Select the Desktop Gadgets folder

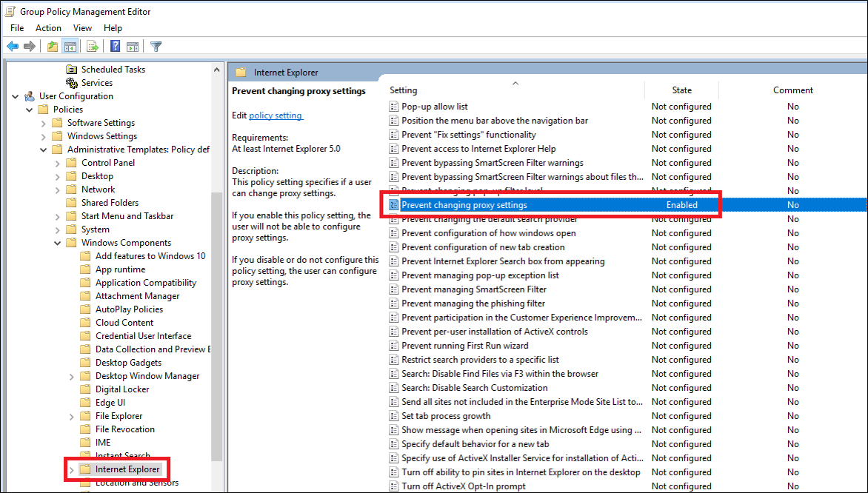[x=128, y=363]
